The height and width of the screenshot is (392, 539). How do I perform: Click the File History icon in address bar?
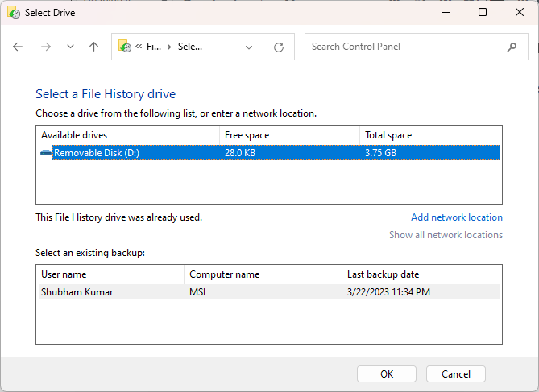125,47
